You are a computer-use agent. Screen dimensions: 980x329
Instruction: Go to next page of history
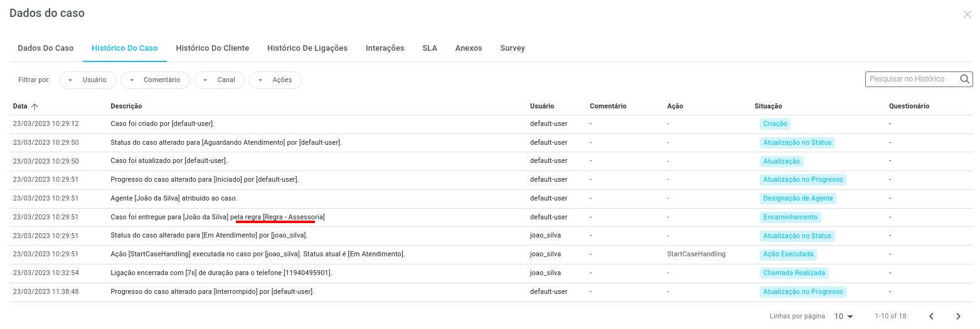(x=958, y=316)
